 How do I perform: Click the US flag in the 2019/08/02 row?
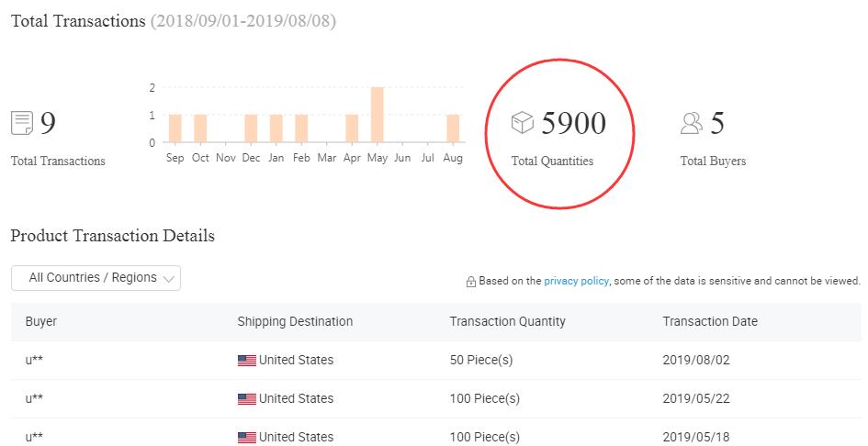pyautogui.click(x=247, y=361)
